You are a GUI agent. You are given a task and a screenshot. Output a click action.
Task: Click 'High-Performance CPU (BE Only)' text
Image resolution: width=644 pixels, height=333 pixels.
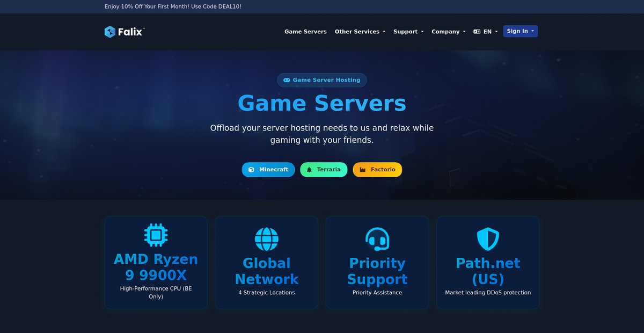[156, 292]
